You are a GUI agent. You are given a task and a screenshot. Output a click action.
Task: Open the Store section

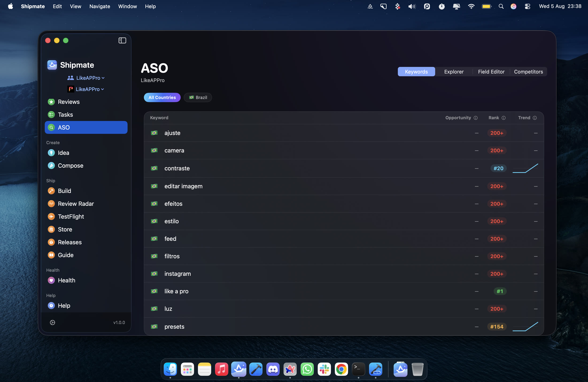pyautogui.click(x=86, y=229)
